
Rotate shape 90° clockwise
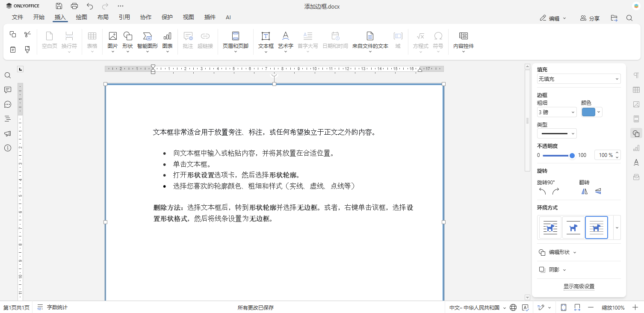click(x=555, y=191)
